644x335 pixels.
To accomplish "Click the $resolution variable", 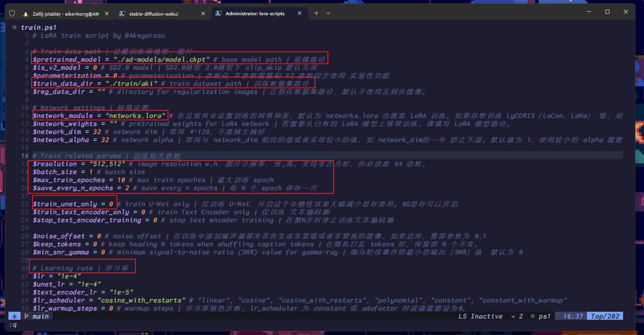I will tap(55, 164).
